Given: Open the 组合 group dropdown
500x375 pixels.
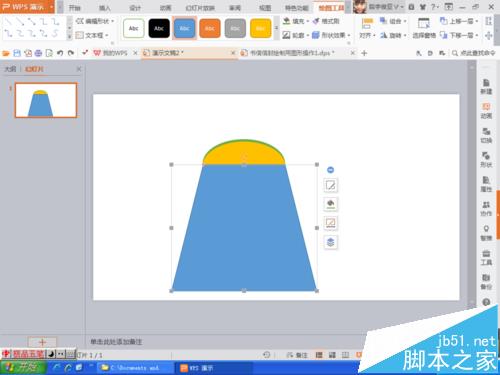Looking at the screenshot, I should pyautogui.click(x=393, y=21).
